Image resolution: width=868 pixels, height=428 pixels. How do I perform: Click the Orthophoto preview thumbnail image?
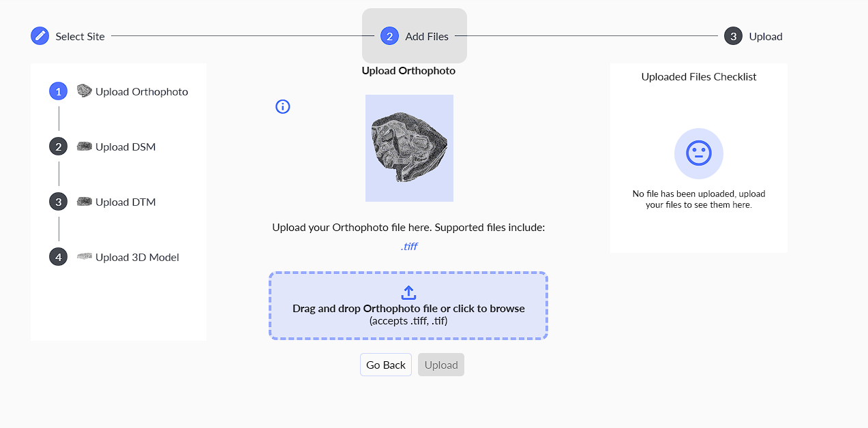(409, 148)
